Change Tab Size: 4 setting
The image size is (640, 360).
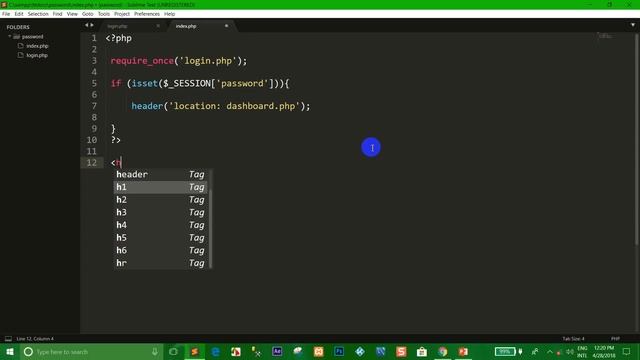[x=573, y=339]
